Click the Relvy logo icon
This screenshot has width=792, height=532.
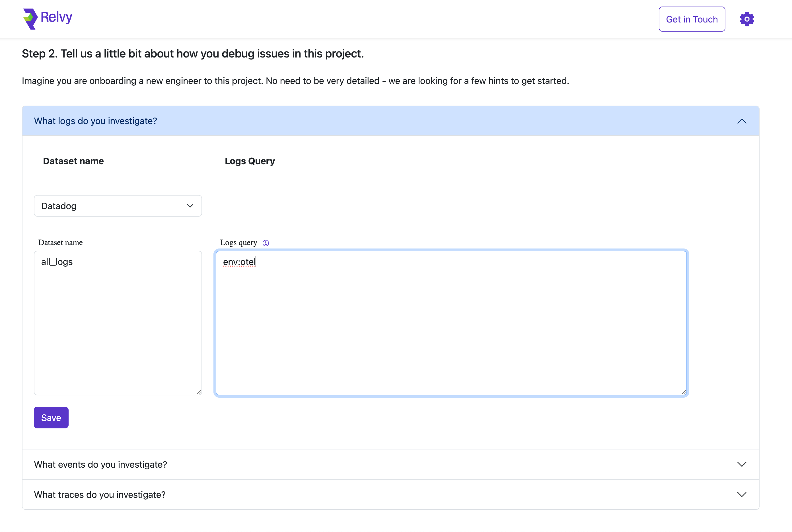[30, 19]
